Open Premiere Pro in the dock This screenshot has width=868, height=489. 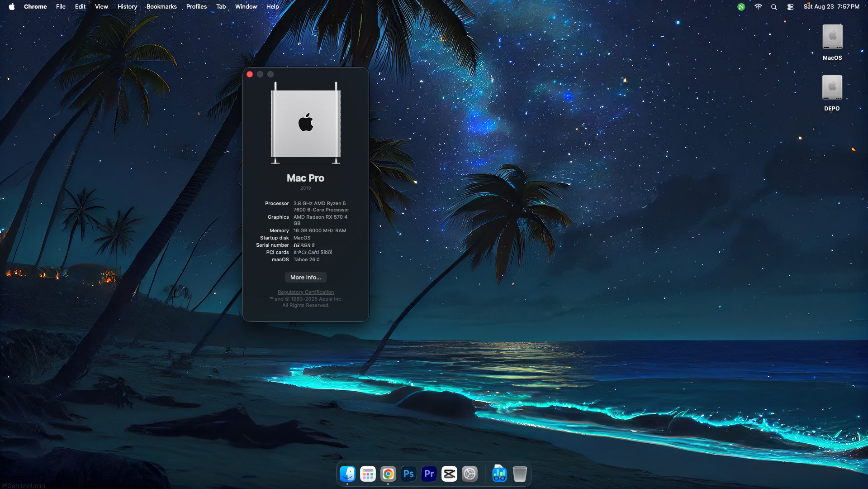tap(429, 474)
